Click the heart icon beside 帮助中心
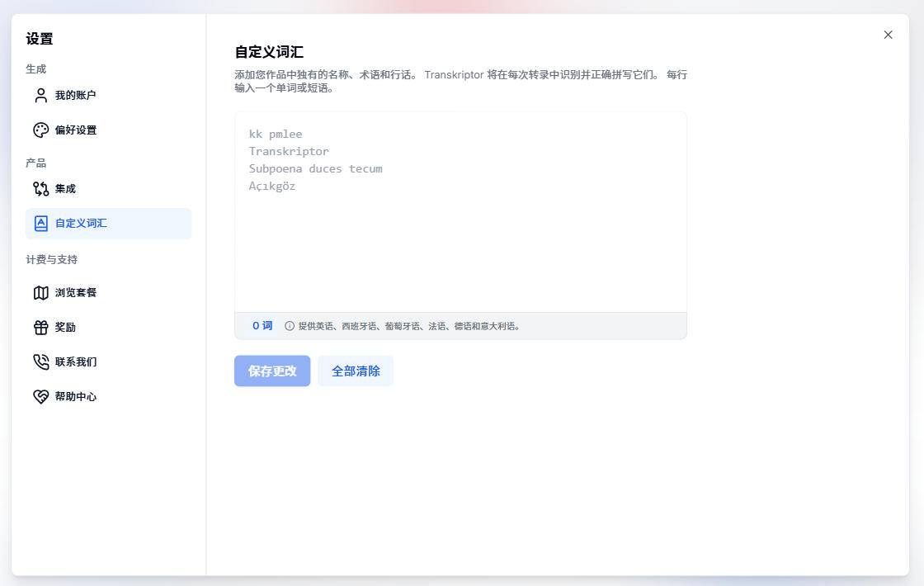Image resolution: width=924 pixels, height=586 pixels. (40, 397)
